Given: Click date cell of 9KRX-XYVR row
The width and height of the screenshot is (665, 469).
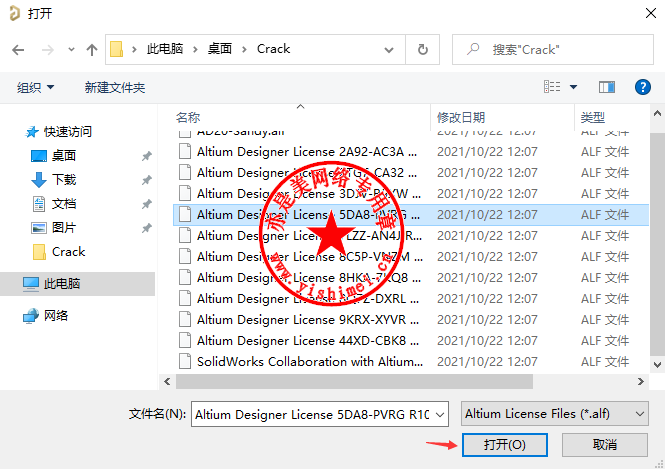Looking at the screenshot, I should (487, 319).
